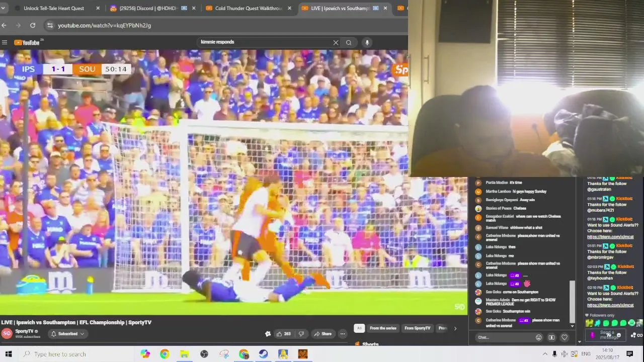Click the Super Chat money icon
This screenshot has height=362, width=644.
pyautogui.click(x=551, y=337)
